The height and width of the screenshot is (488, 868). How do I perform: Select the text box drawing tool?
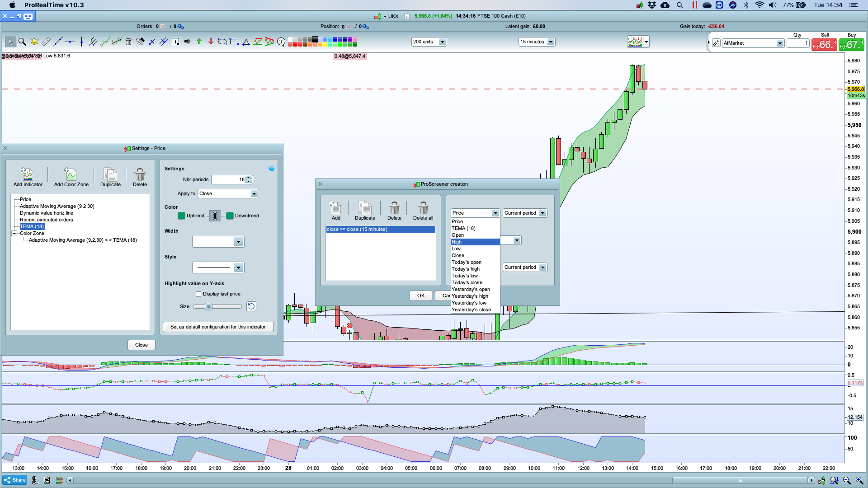click(x=175, y=42)
